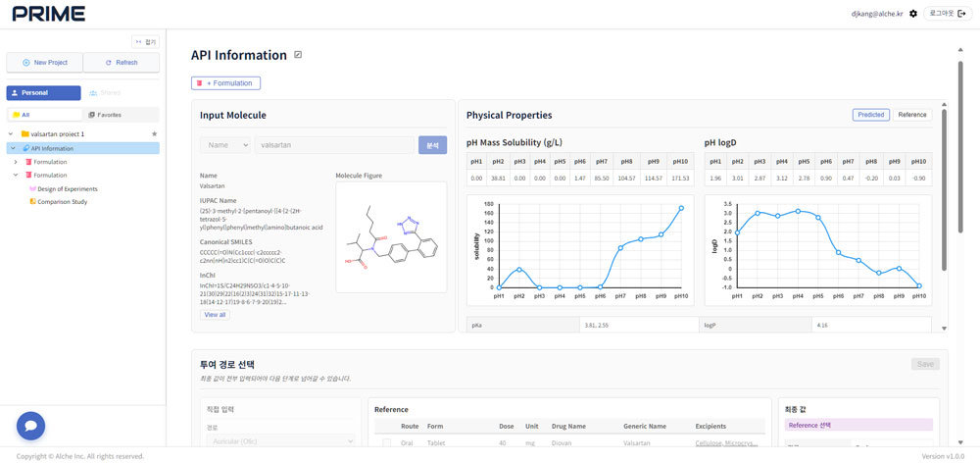
Task: Switch to the Personal projects tab
Action: click(x=43, y=93)
